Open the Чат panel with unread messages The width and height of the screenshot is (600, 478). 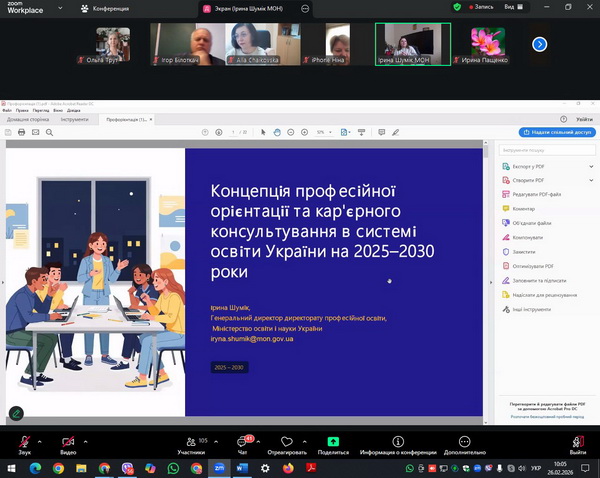[243, 441]
